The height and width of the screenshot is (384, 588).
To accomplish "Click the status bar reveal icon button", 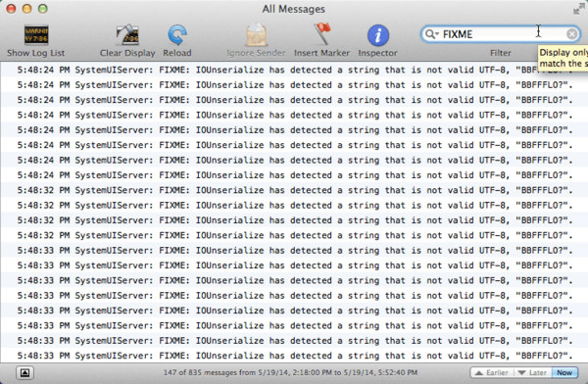I will 24,372.
